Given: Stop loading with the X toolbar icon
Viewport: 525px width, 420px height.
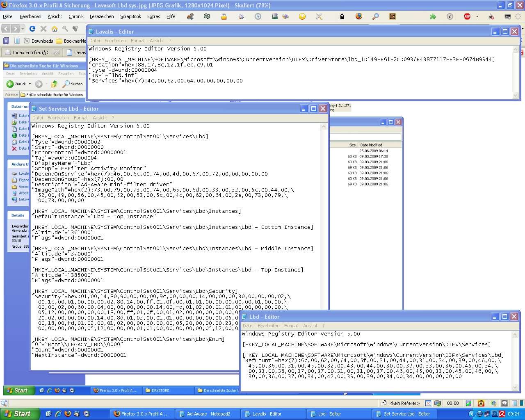Looking at the screenshot, I should tap(43, 29).
